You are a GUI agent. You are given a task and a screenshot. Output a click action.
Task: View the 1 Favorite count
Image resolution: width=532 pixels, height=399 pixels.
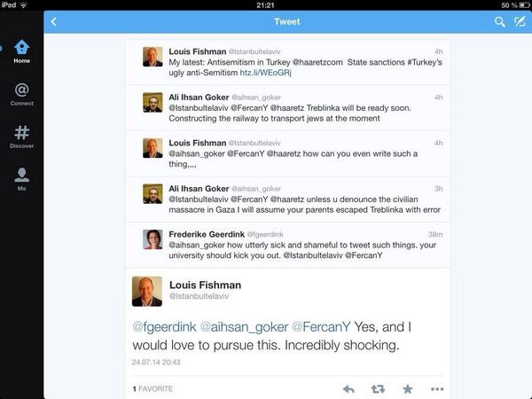(153, 388)
